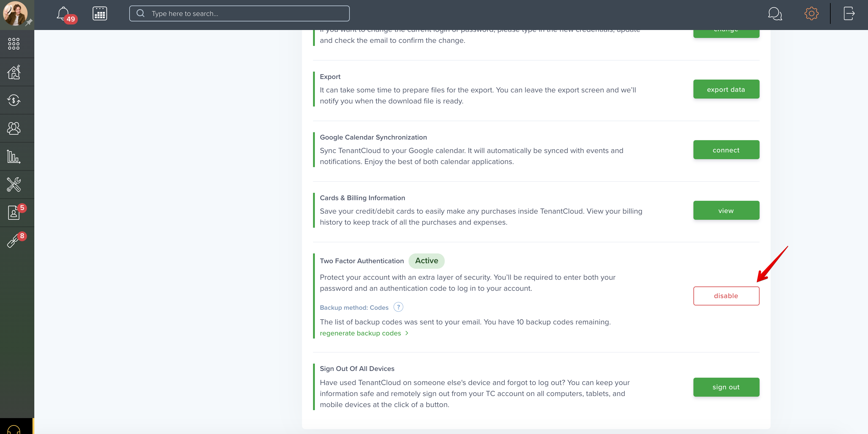Open the listings key icon with badge 8
868x434 pixels.
(x=14, y=241)
